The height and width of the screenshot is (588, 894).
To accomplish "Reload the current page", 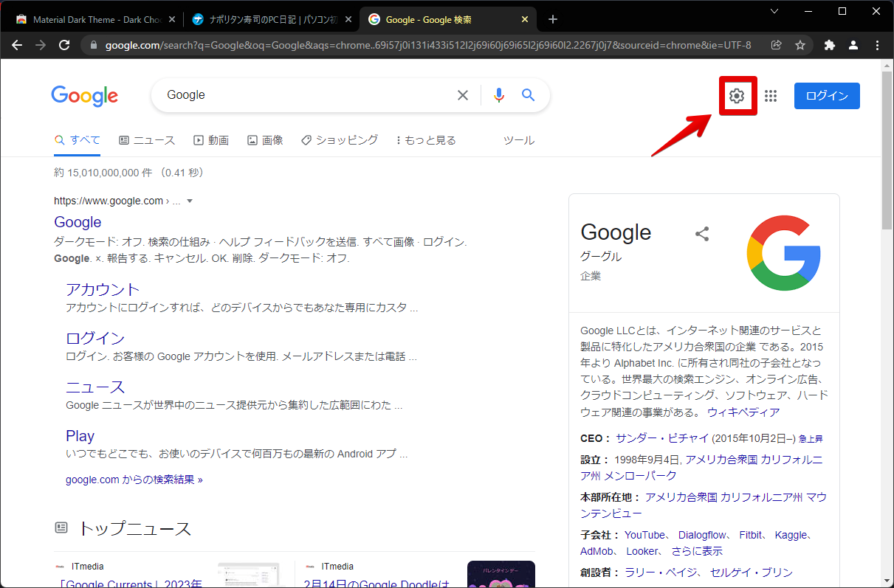I will click(x=64, y=45).
